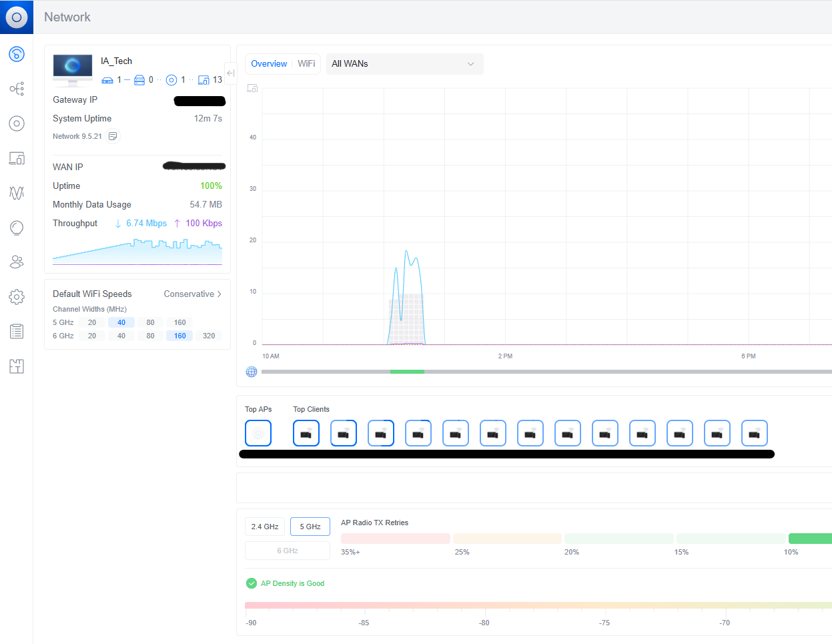Select the 80 MHz width for 5 GHz
This screenshot has height=644, width=832.
coord(151,322)
